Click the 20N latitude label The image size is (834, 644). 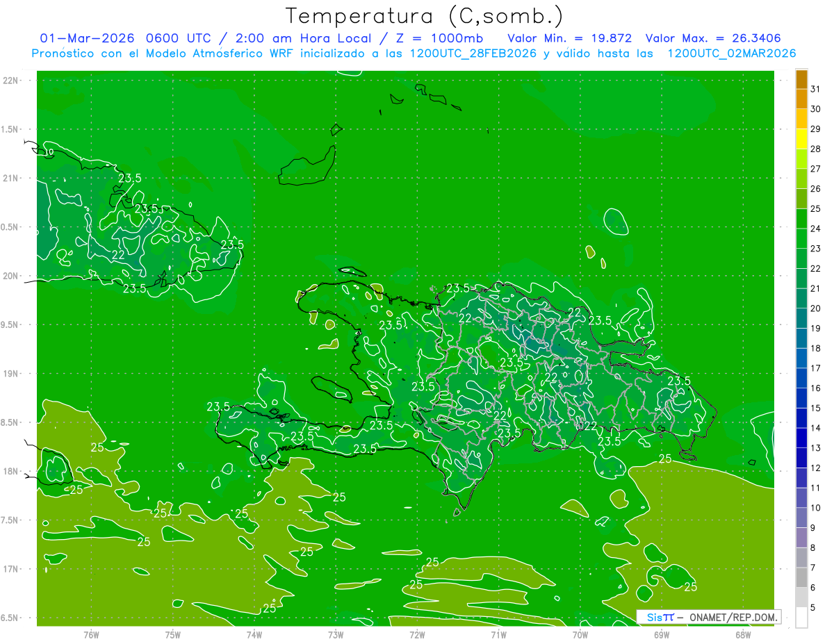(x=10, y=276)
